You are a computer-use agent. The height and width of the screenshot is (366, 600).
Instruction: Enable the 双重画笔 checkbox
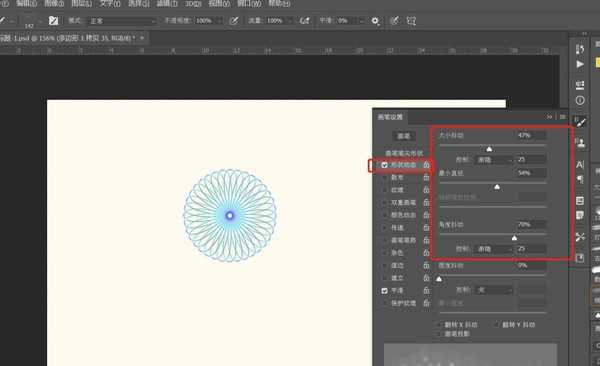pyautogui.click(x=384, y=203)
